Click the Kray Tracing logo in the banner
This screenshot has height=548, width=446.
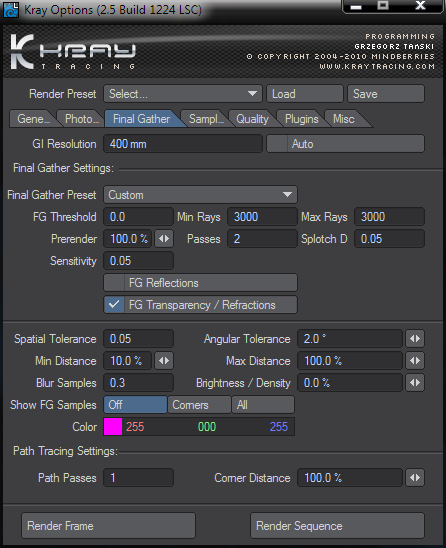pos(73,52)
